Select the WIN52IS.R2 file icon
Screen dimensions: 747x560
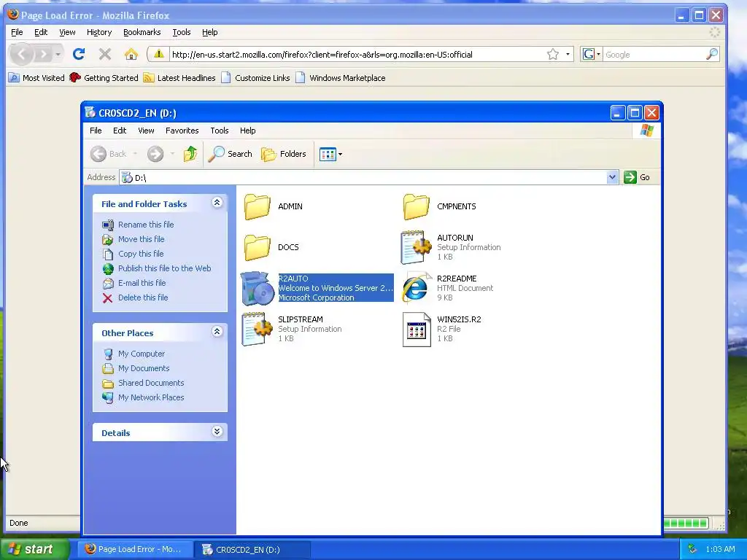pyautogui.click(x=417, y=329)
